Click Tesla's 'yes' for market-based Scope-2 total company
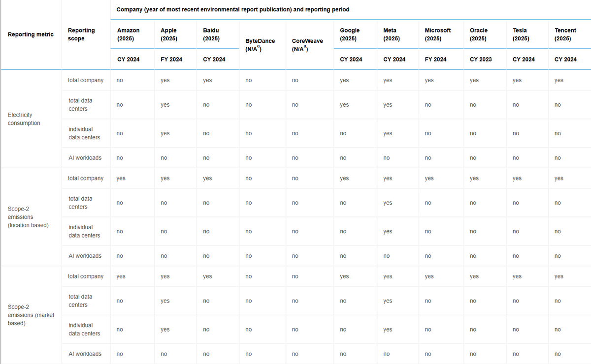This screenshot has height=364, width=591. (x=517, y=276)
